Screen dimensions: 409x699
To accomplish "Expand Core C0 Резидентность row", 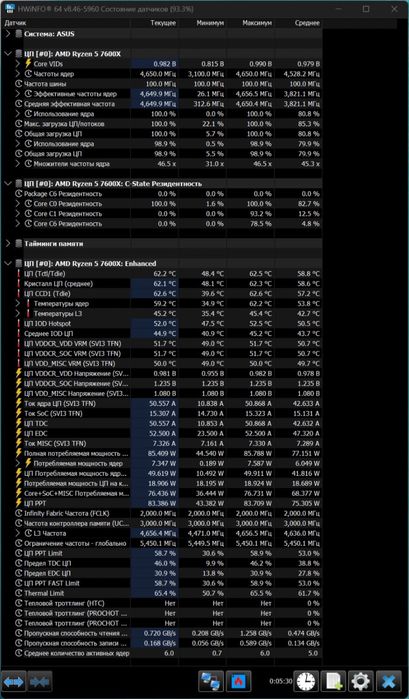I will pos(17,204).
